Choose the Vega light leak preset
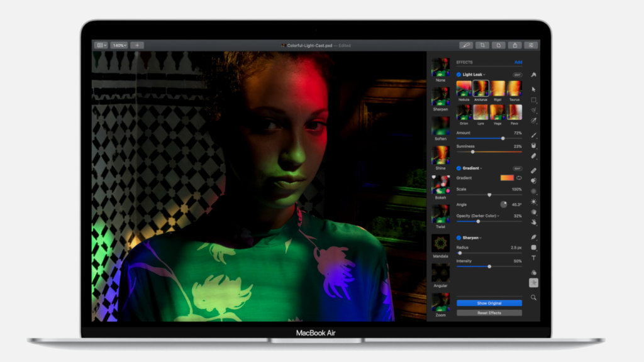Screen dimensions: 644x362 tap(497, 112)
